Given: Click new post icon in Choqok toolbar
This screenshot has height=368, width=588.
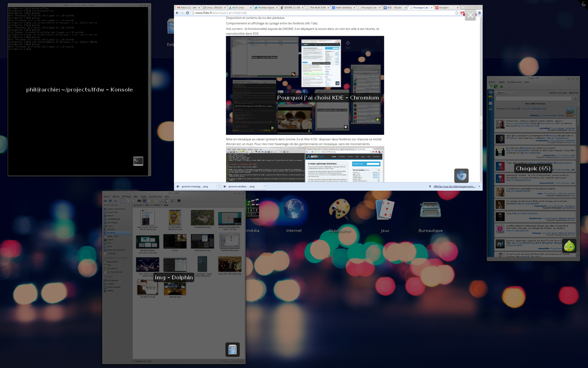Looking at the screenshot, I should 490,86.
